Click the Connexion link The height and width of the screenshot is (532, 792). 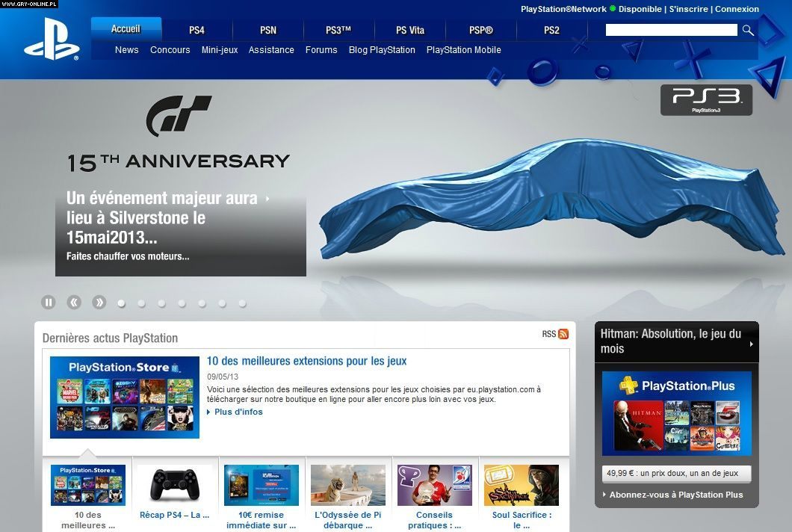737,9
